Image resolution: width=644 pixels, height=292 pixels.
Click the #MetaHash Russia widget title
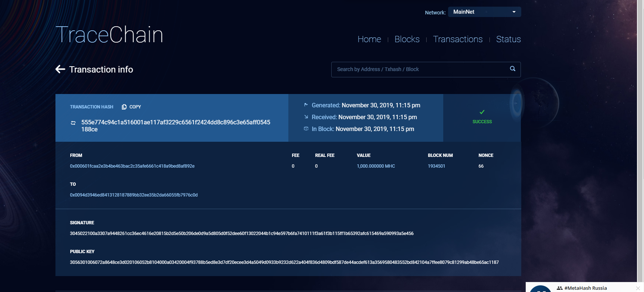586,288
